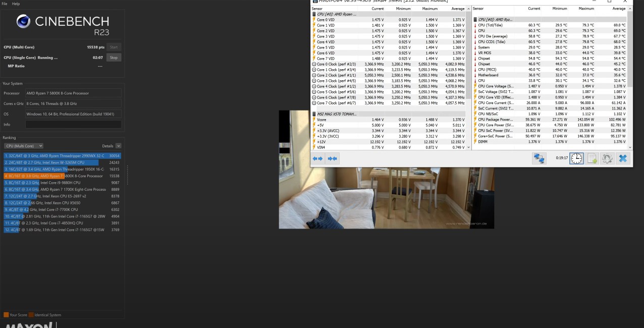Open the Help menu in Cinebench
The width and height of the screenshot is (644, 328).
pyautogui.click(x=16, y=4)
